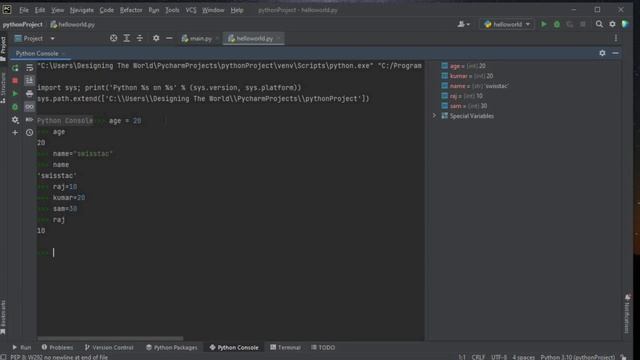Click the console input prompt icon

pos(29,120)
